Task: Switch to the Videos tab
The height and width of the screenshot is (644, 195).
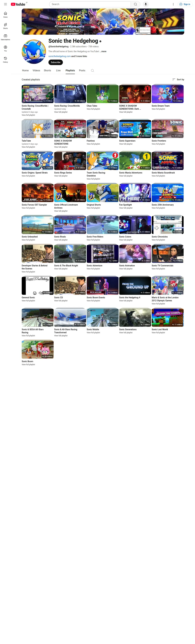Action: pyautogui.click(x=36, y=71)
